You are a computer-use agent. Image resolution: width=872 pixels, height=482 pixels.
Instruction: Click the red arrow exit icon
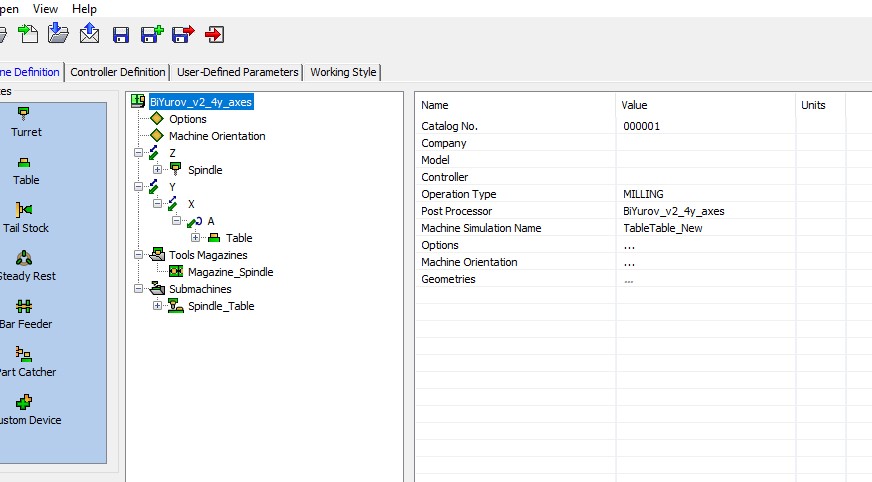[214, 34]
